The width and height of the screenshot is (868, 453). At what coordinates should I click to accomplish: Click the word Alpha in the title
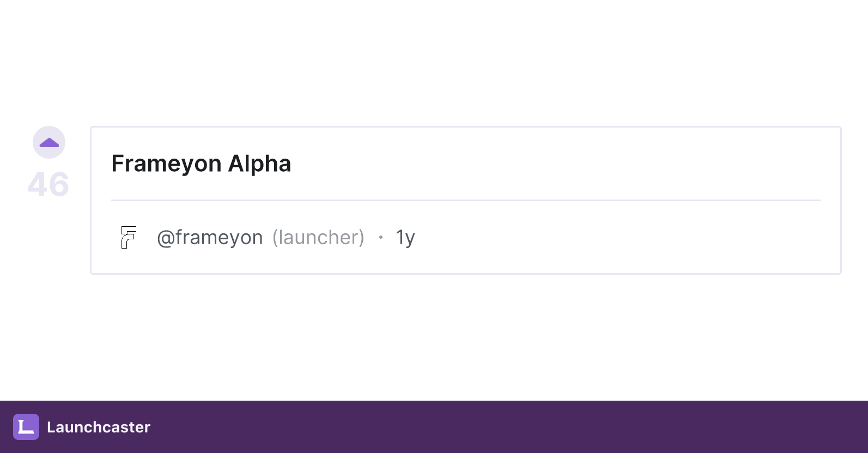[259, 164]
